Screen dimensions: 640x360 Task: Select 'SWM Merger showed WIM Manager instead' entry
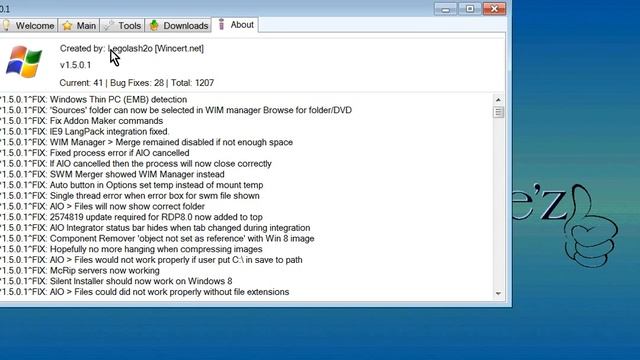click(112, 174)
